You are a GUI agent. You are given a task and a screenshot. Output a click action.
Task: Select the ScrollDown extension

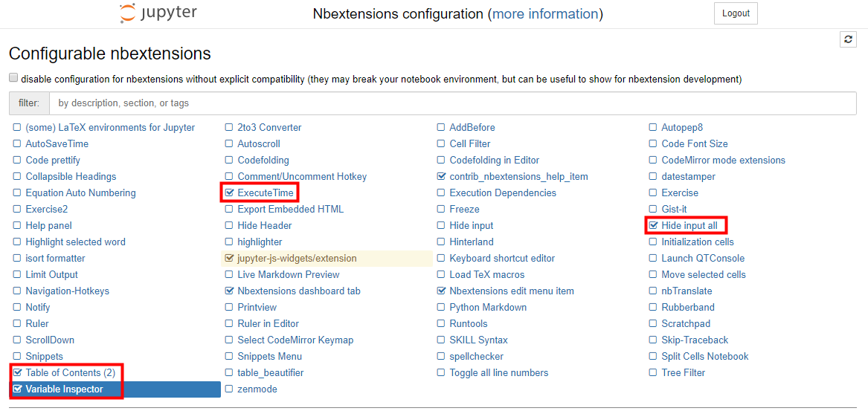coord(50,340)
